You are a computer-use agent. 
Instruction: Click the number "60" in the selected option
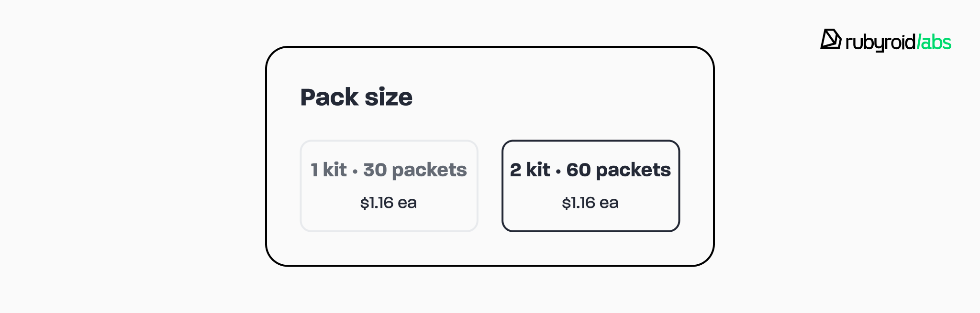coord(578,170)
